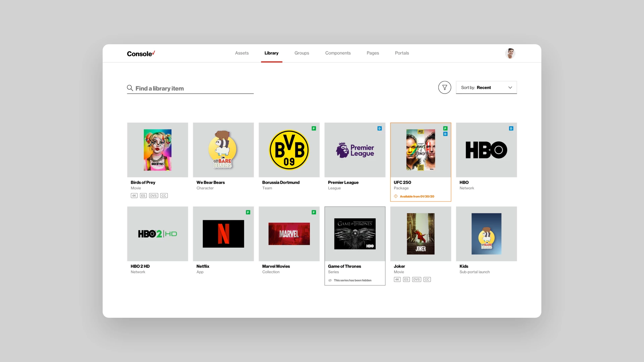644x362 pixels.
Task: Click the green P badge on Marvel Movies
Action: tap(314, 212)
